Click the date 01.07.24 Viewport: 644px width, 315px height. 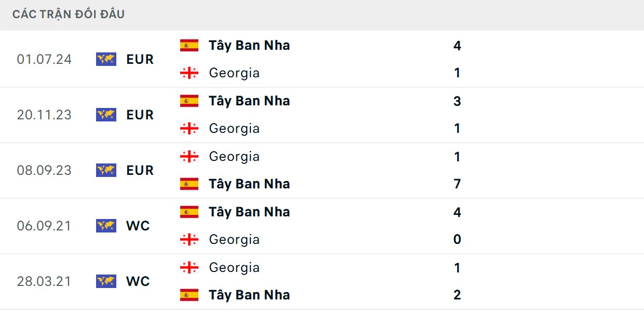(45, 59)
